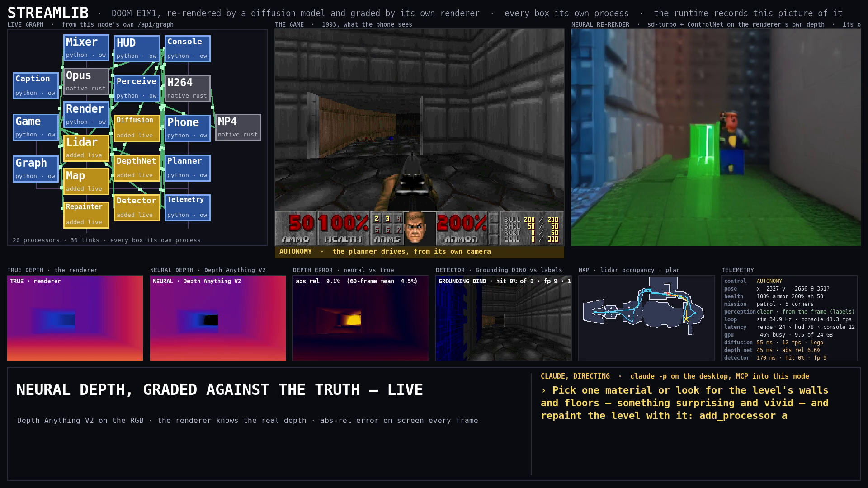The height and width of the screenshot is (488, 868).
Task: Click the Map added-live node
Action: [x=86, y=182]
